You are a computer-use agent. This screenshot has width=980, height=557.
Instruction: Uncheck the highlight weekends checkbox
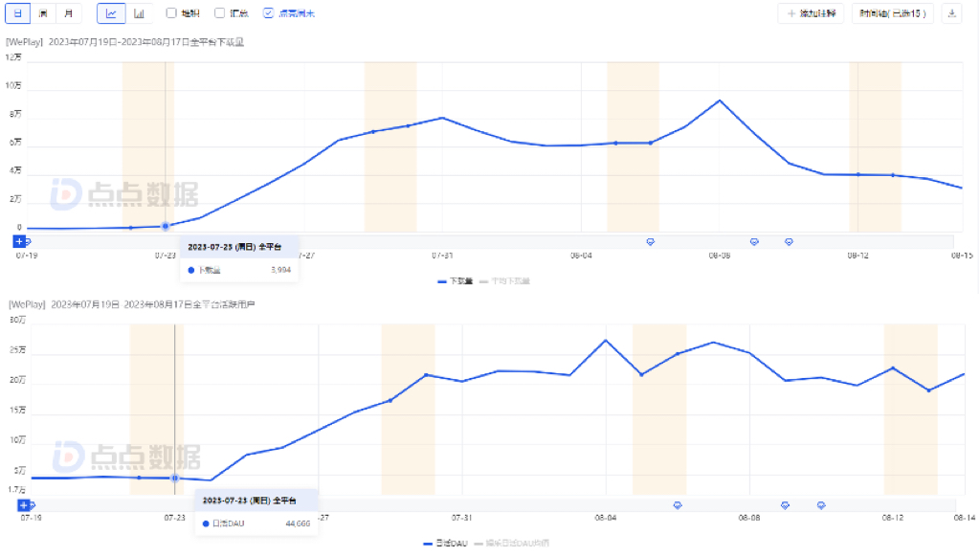pos(268,13)
